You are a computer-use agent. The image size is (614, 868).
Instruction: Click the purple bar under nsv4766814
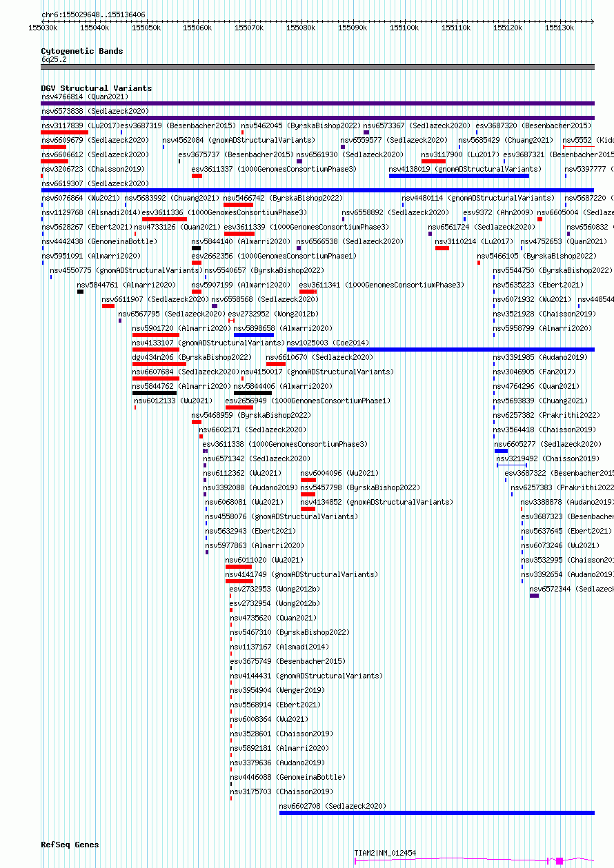(x=317, y=103)
